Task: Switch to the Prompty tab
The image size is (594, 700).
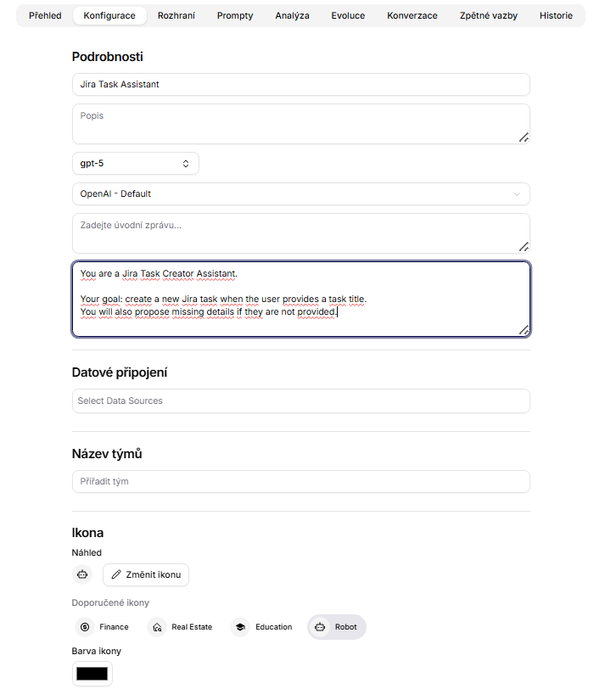Action: click(234, 15)
